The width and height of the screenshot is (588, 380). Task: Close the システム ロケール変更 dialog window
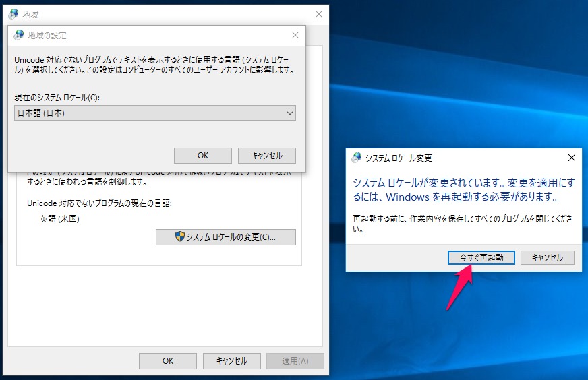click(572, 158)
